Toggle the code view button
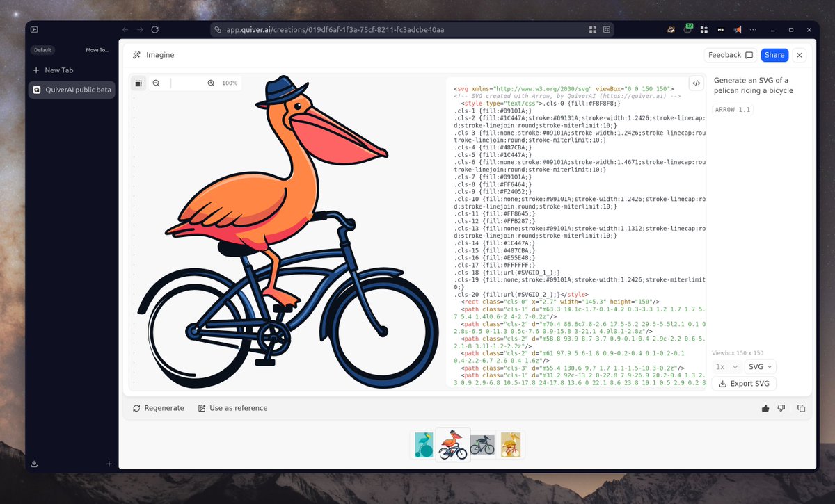835x504 pixels. 697,83
